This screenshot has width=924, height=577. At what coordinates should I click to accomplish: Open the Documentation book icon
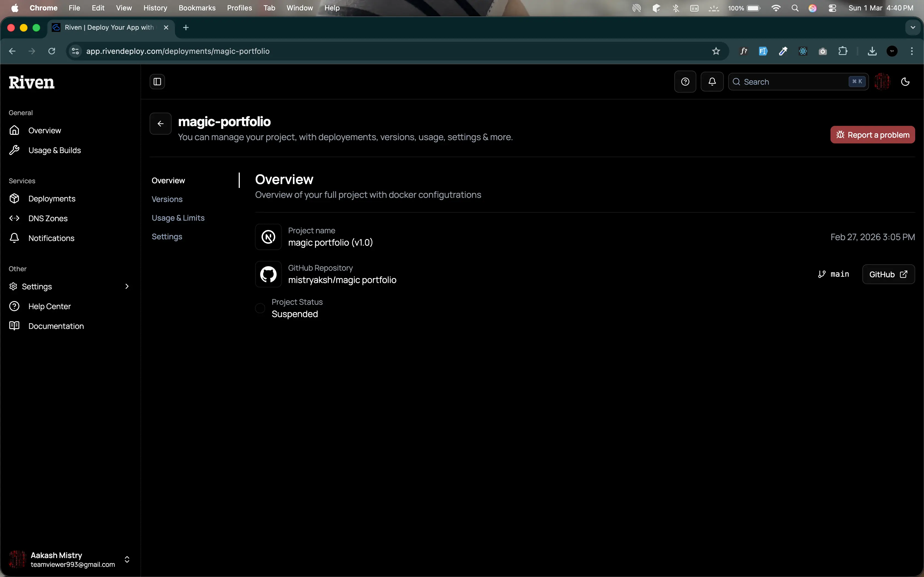(14, 326)
